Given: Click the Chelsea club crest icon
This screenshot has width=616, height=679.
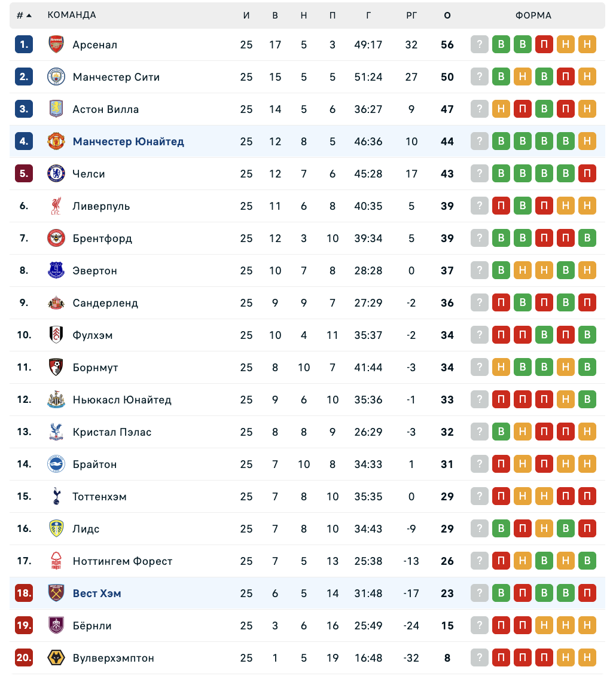Looking at the screenshot, I should [x=56, y=174].
